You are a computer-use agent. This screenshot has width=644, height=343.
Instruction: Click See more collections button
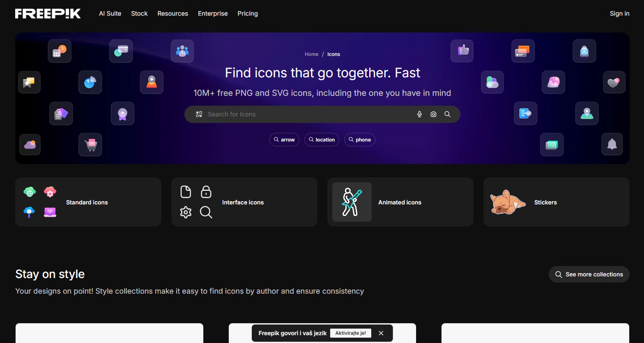(x=589, y=274)
